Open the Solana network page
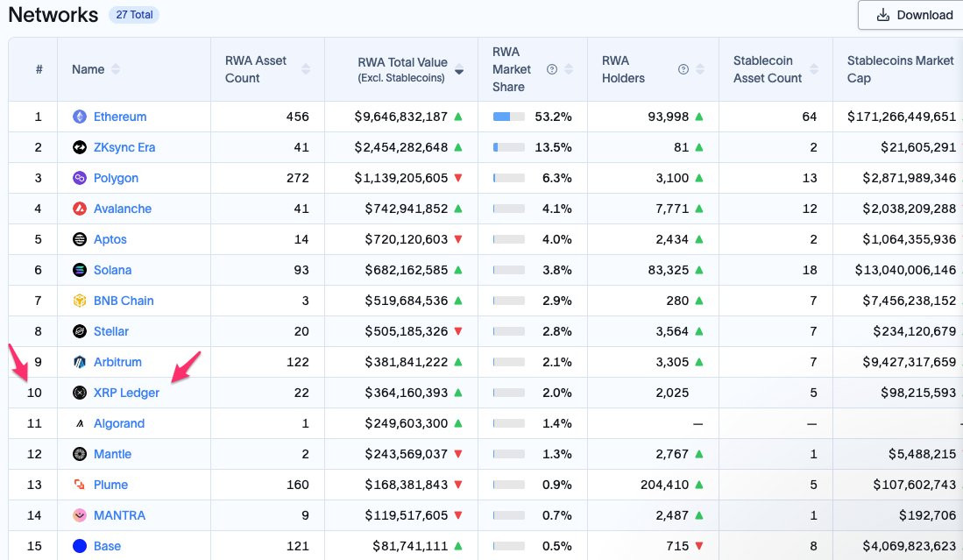The image size is (963, 560). tap(112, 270)
